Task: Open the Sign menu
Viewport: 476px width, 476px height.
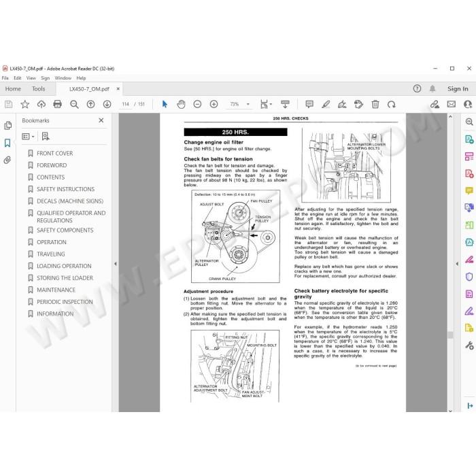Action: (46, 78)
